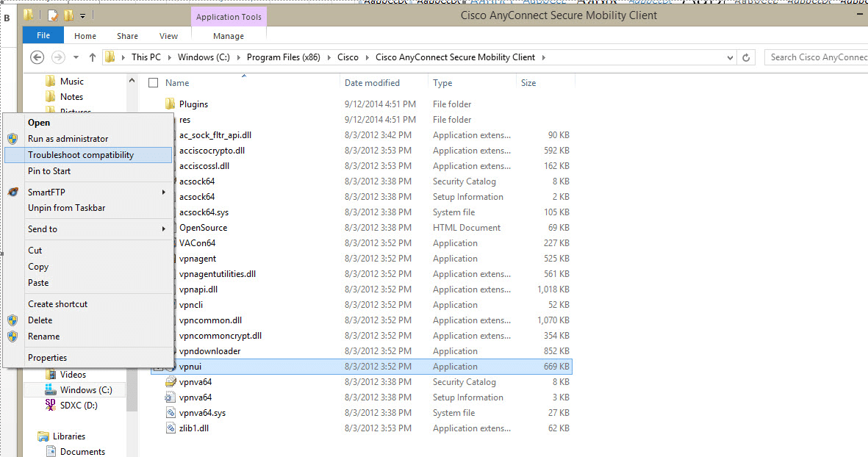Click the shield icon beside Run as administrator

[x=12, y=139]
